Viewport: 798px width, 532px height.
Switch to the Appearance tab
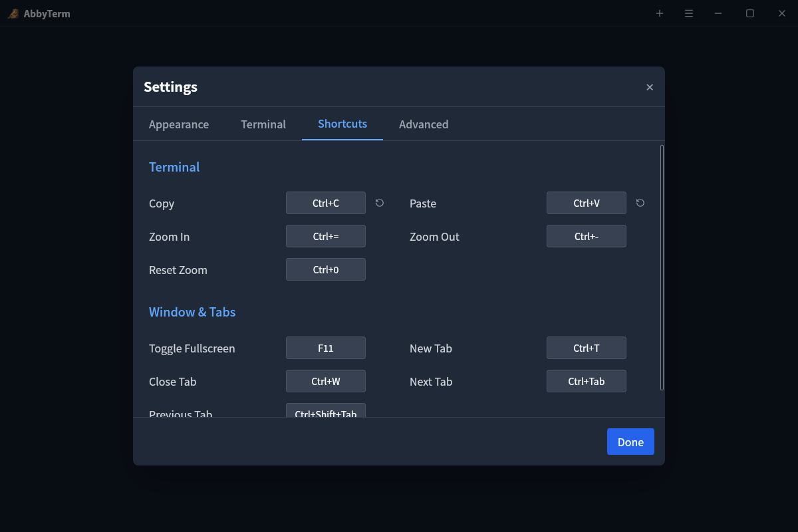point(178,124)
